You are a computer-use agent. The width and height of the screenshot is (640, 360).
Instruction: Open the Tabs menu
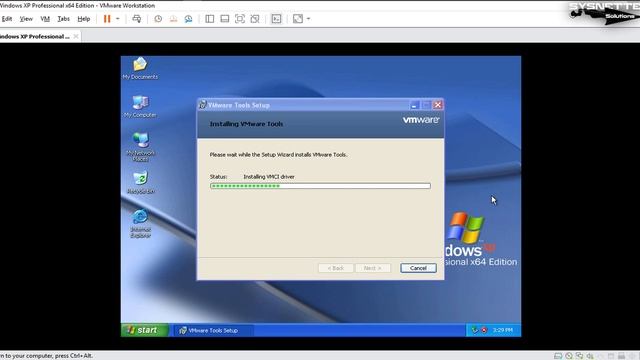(x=63, y=19)
